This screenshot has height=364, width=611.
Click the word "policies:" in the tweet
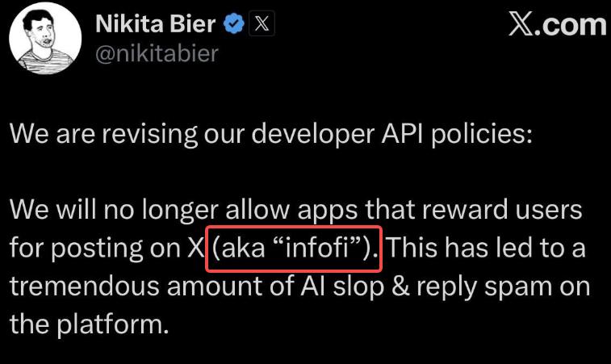(481, 135)
